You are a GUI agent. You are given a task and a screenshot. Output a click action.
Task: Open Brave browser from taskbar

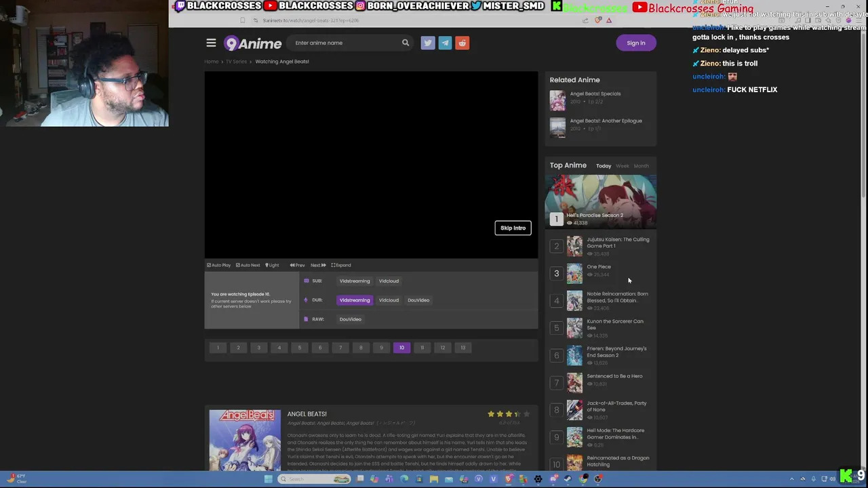click(x=509, y=479)
